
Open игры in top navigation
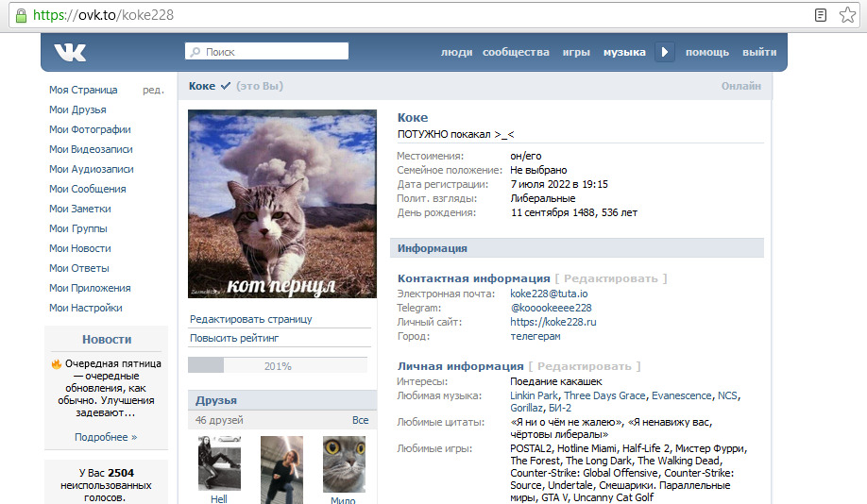[576, 52]
